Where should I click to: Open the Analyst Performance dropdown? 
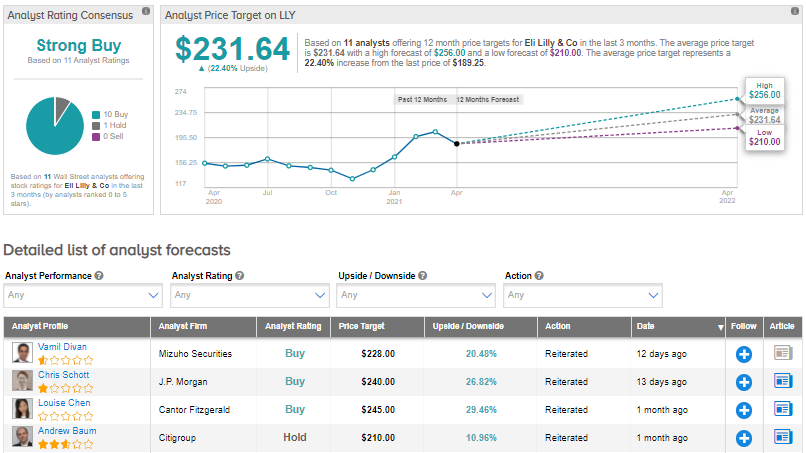tap(83, 295)
